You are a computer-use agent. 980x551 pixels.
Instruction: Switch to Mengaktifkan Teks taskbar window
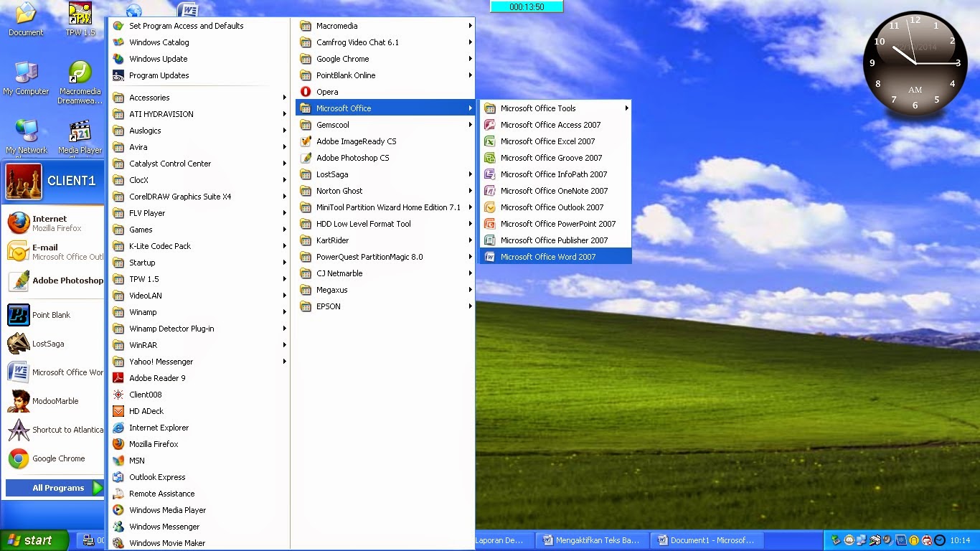(593, 540)
